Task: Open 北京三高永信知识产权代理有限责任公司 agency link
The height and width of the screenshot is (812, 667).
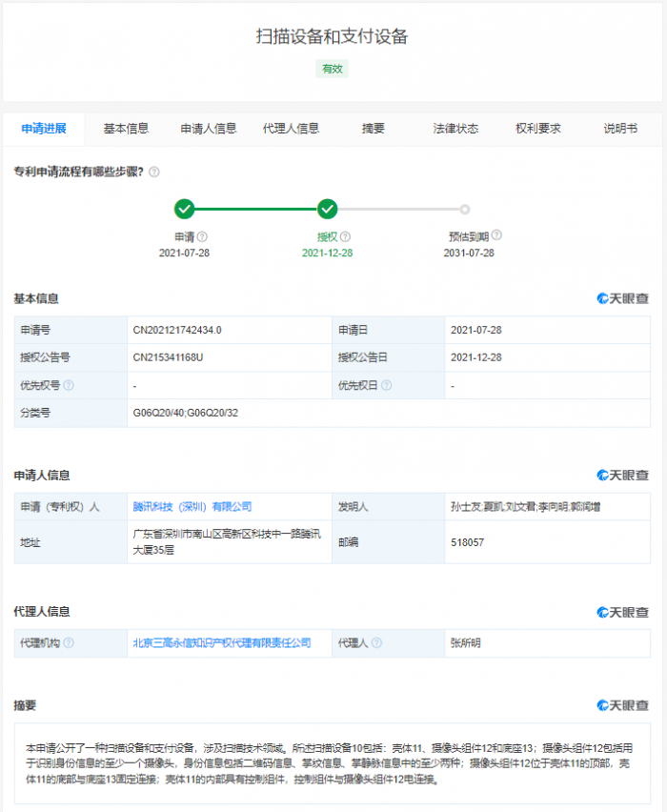Action: (222, 643)
